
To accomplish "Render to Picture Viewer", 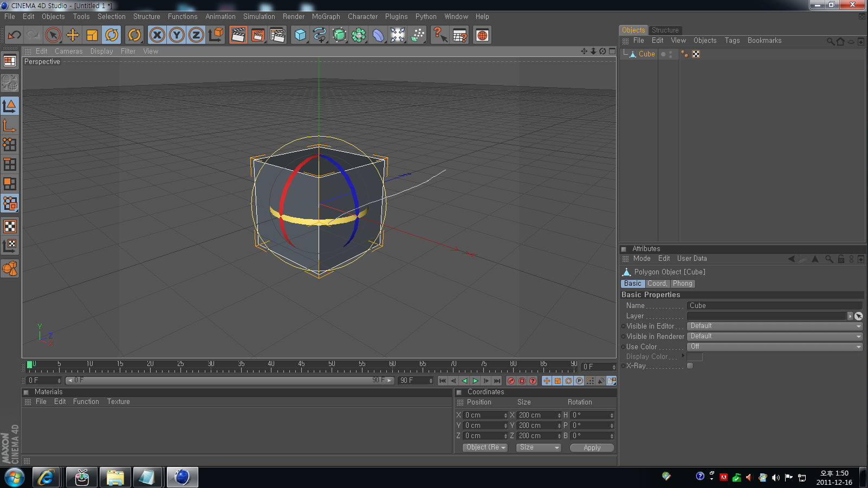I will point(258,35).
